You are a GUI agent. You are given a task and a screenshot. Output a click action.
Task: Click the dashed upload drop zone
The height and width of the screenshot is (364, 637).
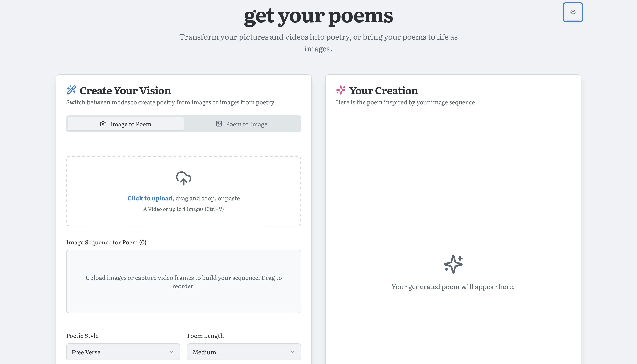tap(183, 191)
